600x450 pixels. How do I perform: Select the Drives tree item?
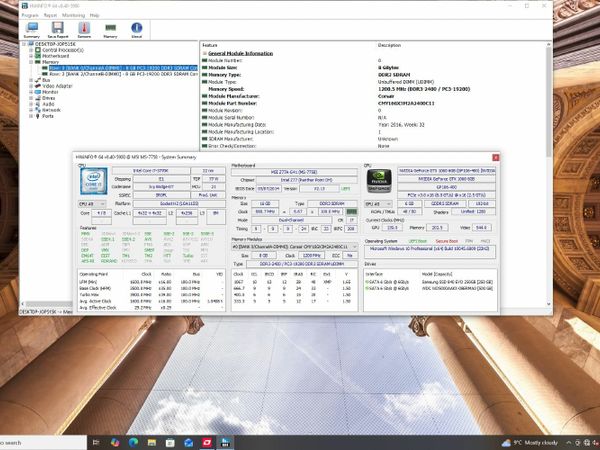pos(50,98)
